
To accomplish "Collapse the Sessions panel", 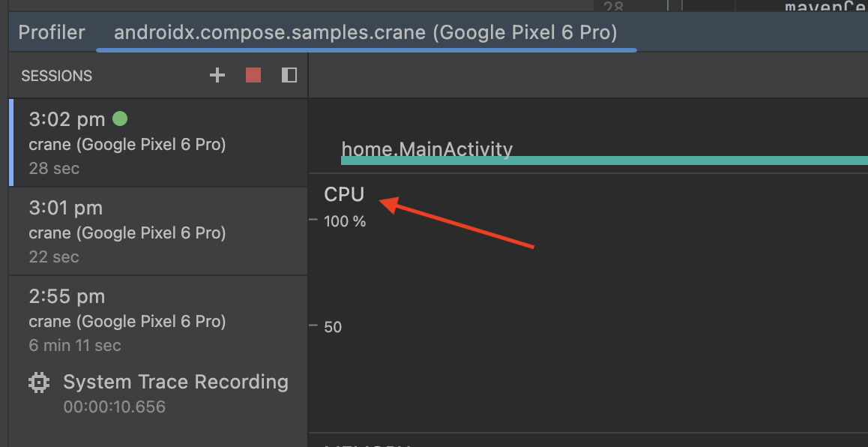I will (x=289, y=75).
